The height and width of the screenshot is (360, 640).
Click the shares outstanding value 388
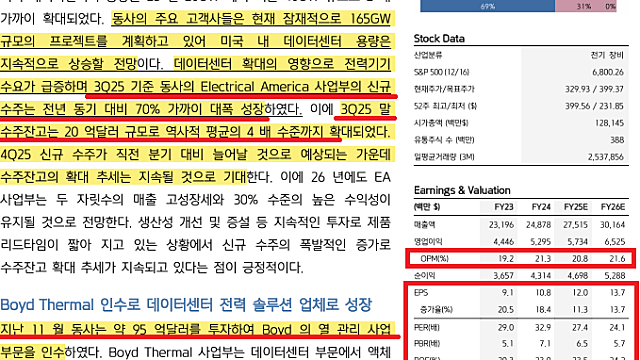[617, 140]
